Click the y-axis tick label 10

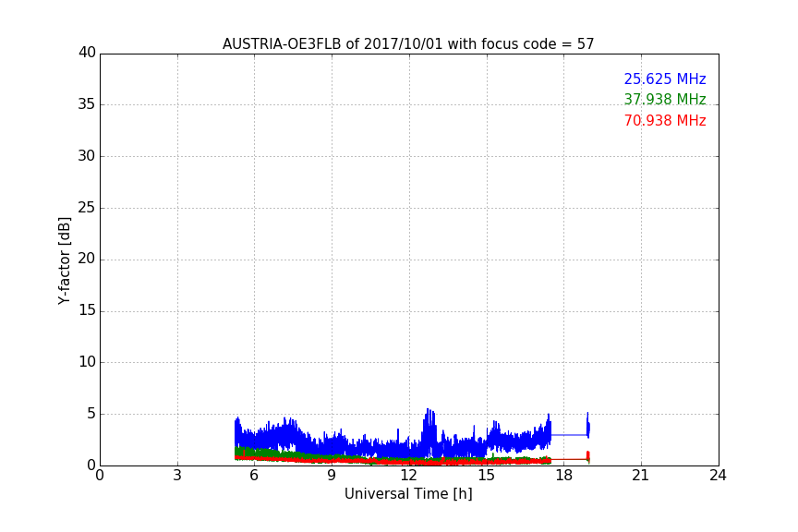[87, 362]
